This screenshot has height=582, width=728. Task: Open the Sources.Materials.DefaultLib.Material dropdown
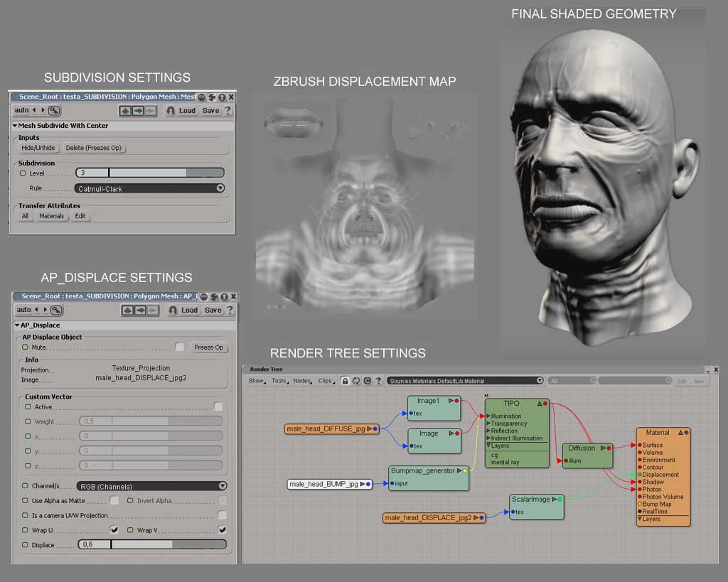point(465,381)
